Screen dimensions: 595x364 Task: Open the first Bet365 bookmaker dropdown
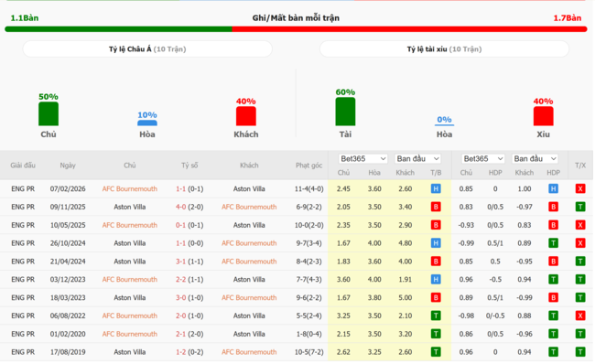pyautogui.click(x=362, y=158)
